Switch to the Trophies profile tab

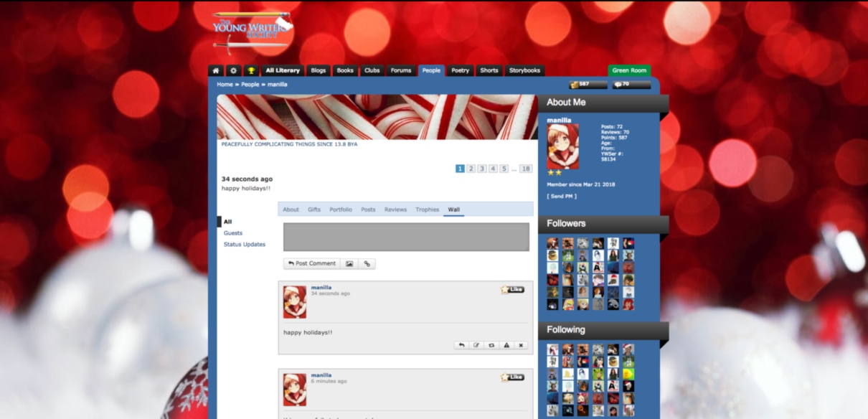(427, 209)
